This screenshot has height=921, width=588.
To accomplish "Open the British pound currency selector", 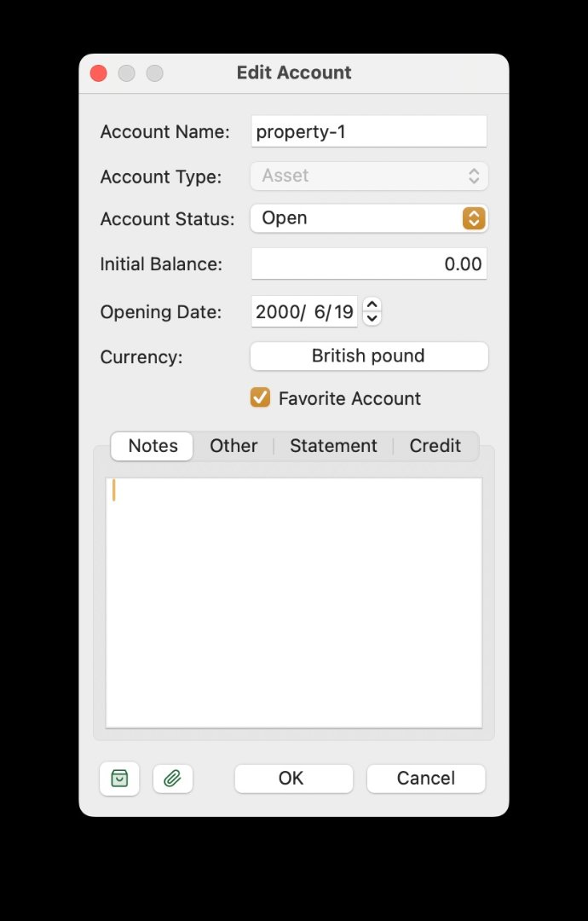I will (x=368, y=356).
